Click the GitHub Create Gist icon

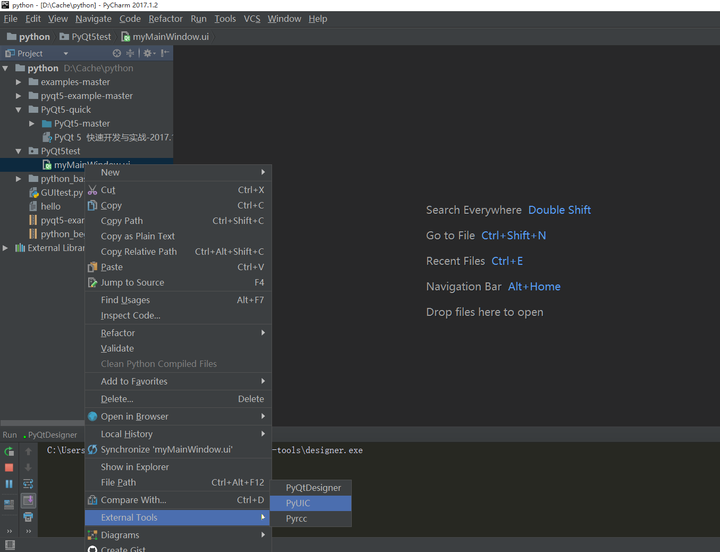click(93, 549)
